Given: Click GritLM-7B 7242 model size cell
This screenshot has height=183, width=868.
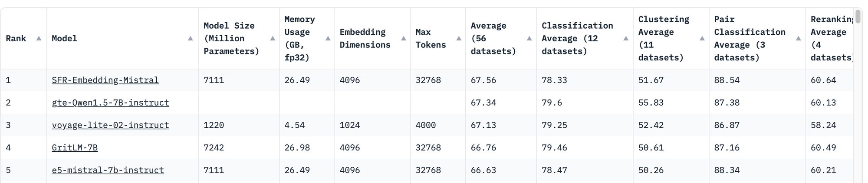Looking at the screenshot, I should point(214,148).
